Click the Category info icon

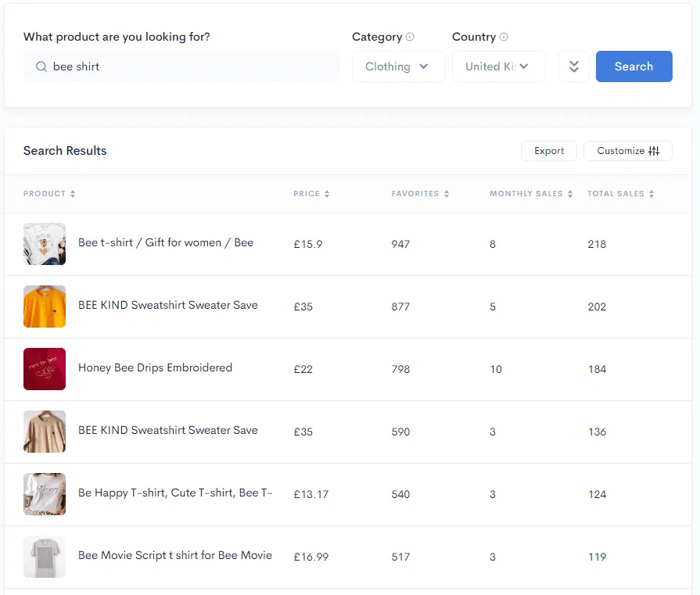coord(410,37)
